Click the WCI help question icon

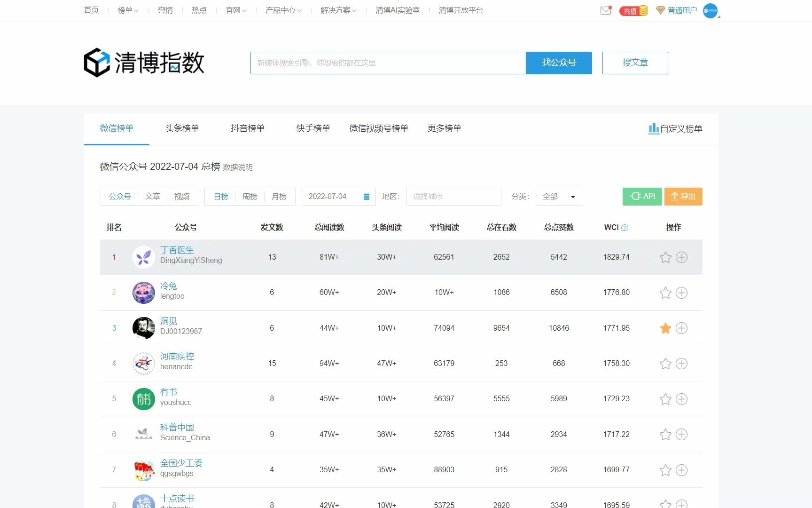click(x=625, y=228)
